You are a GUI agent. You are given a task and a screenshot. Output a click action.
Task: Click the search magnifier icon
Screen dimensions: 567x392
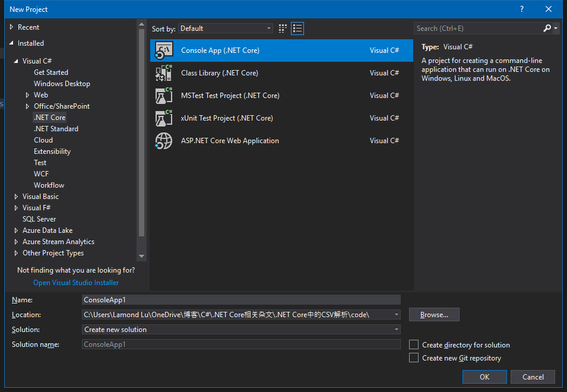pos(547,28)
